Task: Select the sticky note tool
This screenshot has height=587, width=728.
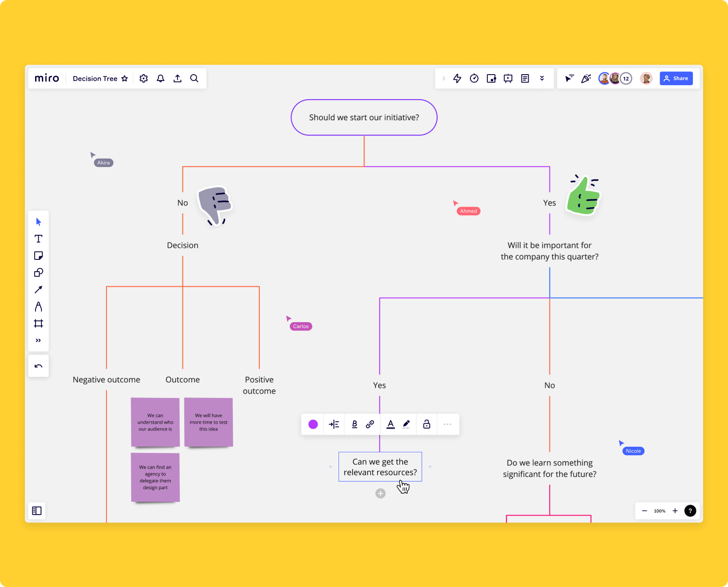Action: 38,255
